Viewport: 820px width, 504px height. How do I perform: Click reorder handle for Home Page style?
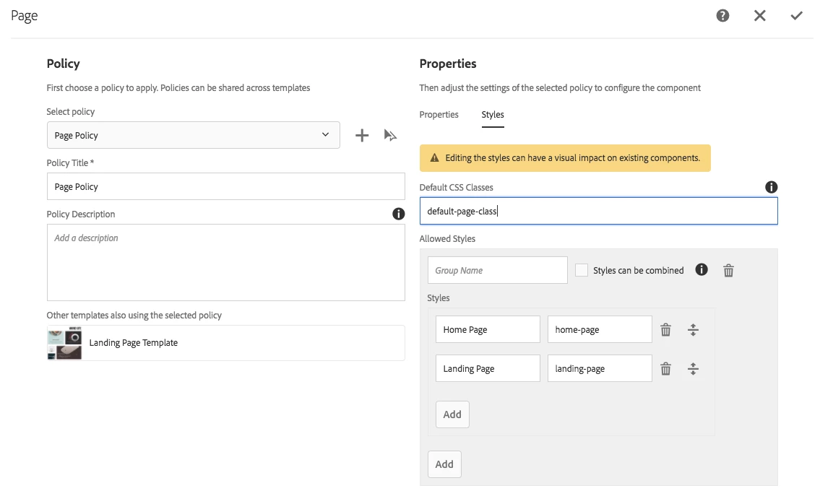693,330
